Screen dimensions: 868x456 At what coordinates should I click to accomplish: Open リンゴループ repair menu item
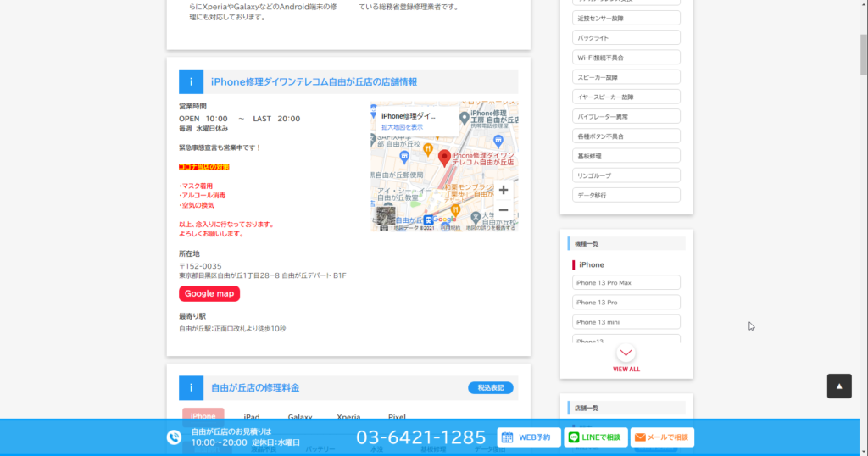(x=626, y=175)
